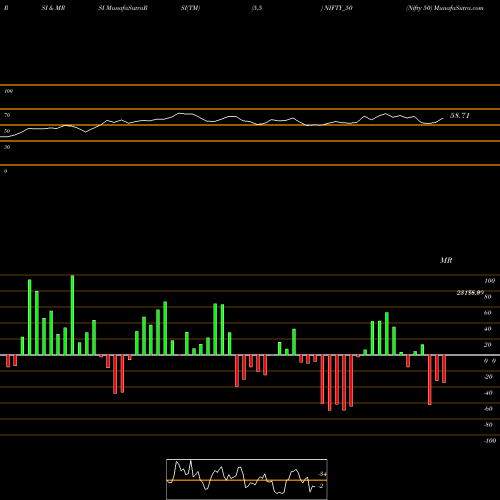The width and height of the screenshot is (500, 500).
Task: Click the 30 label on the RSI axis
Action: tap(7, 147)
